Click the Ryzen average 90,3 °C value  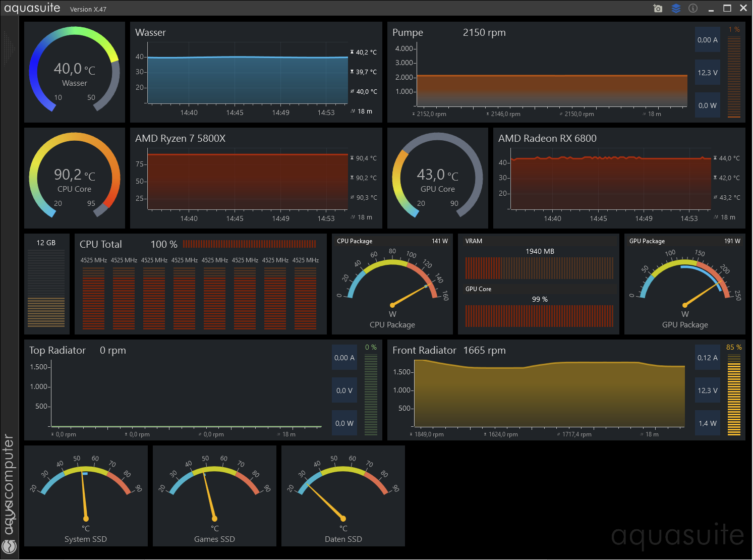pos(367,197)
